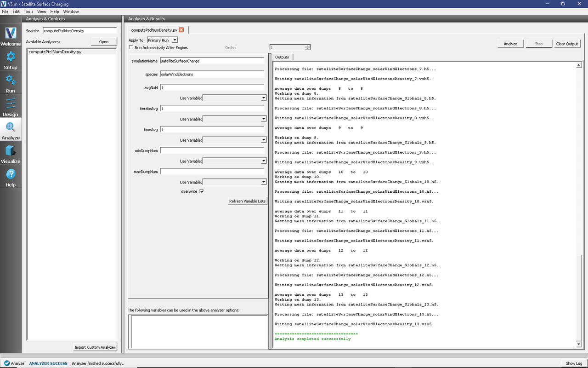Open the Design sliders icon
Viewport: 588px width, 368px height.
(11, 107)
